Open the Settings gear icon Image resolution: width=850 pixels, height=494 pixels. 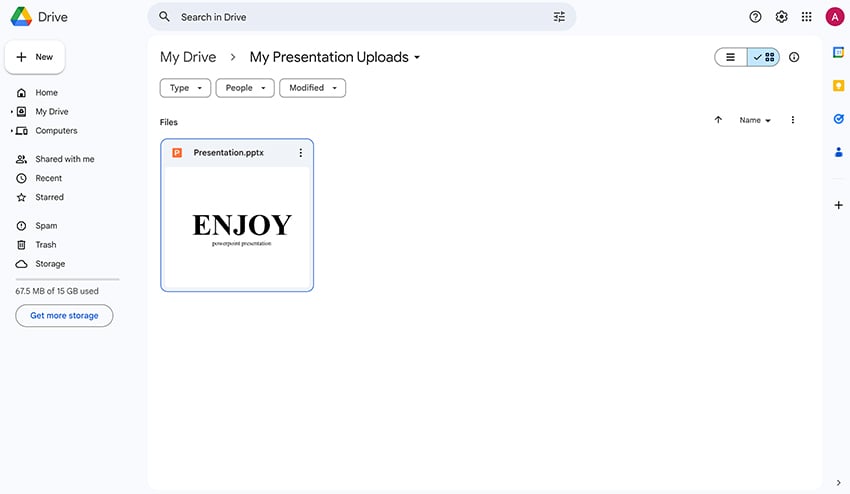[781, 17]
